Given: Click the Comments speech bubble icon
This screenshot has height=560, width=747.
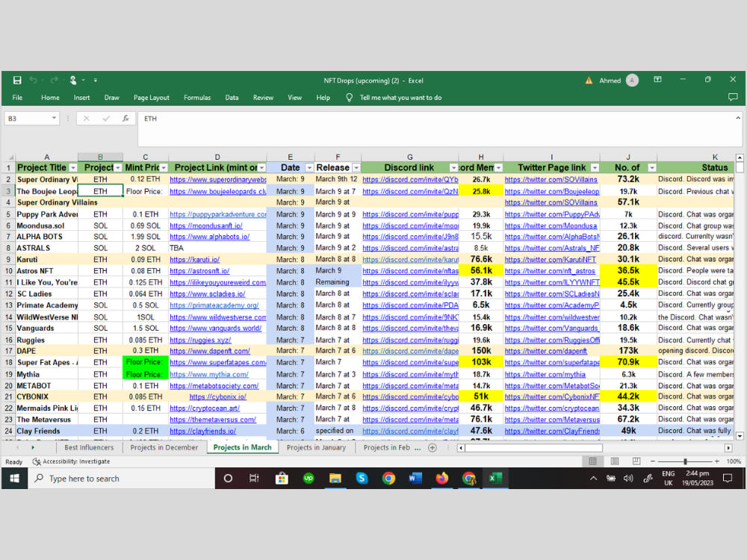Looking at the screenshot, I should pos(733,97).
